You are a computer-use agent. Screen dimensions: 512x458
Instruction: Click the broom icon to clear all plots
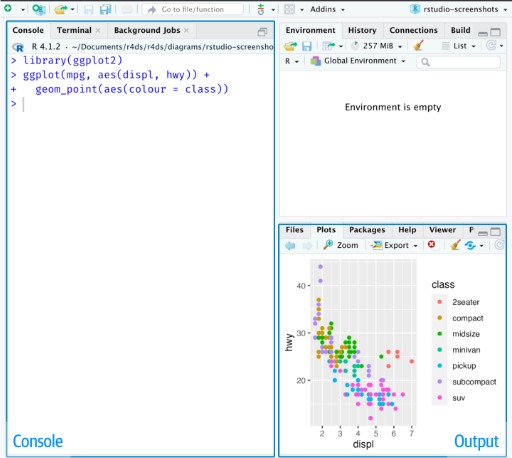455,245
